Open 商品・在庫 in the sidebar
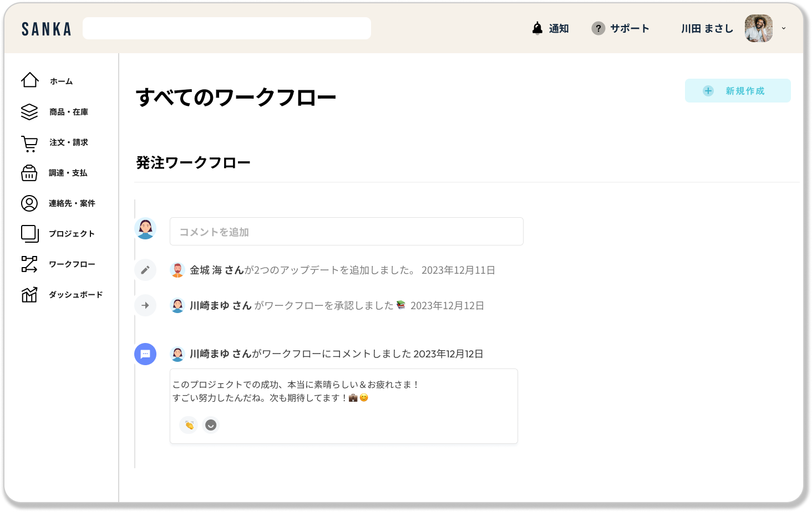Image resolution: width=812 pixels, height=512 pixels. [x=69, y=112]
